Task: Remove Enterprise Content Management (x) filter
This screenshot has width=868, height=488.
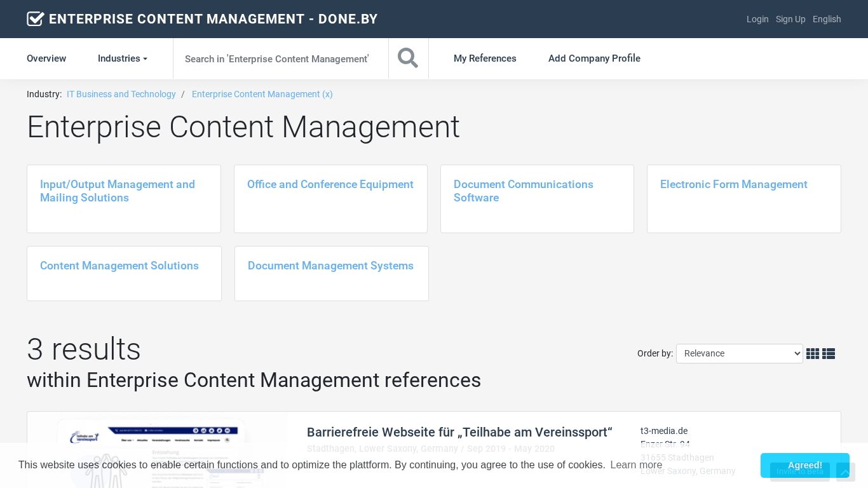Action: 262,94
